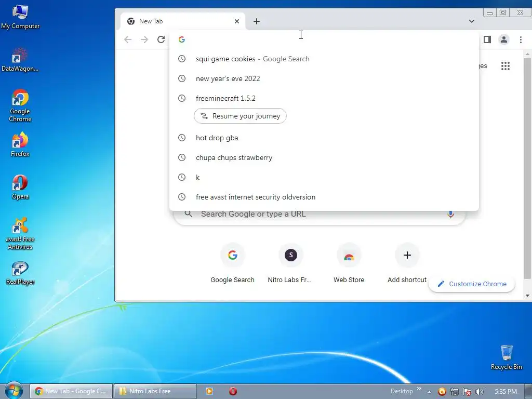Switch to New Tab - Google Chrome taskbar button

click(71, 391)
